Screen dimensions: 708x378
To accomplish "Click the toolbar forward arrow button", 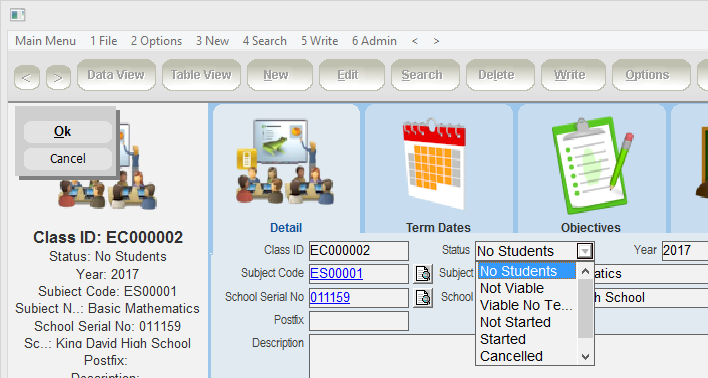I will [x=58, y=77].
